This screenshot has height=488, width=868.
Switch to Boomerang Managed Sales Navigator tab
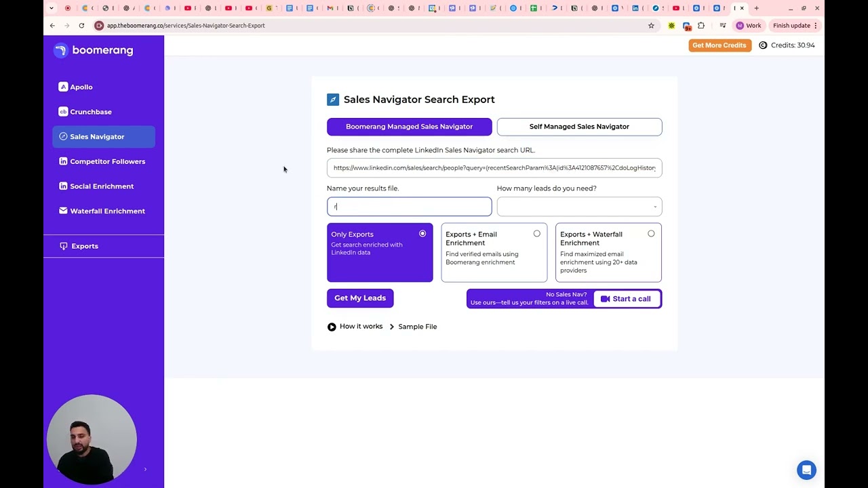click(x=410, y=127)
